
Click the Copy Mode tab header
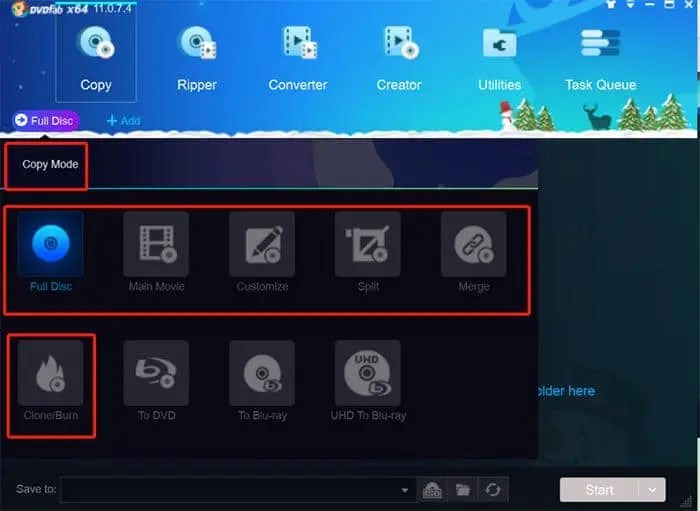50,164
